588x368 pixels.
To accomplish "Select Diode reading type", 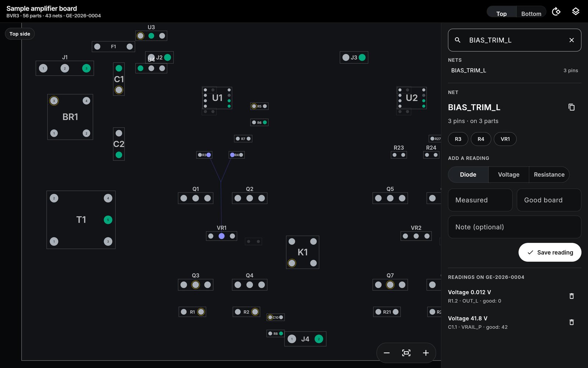I will (468, 174).
